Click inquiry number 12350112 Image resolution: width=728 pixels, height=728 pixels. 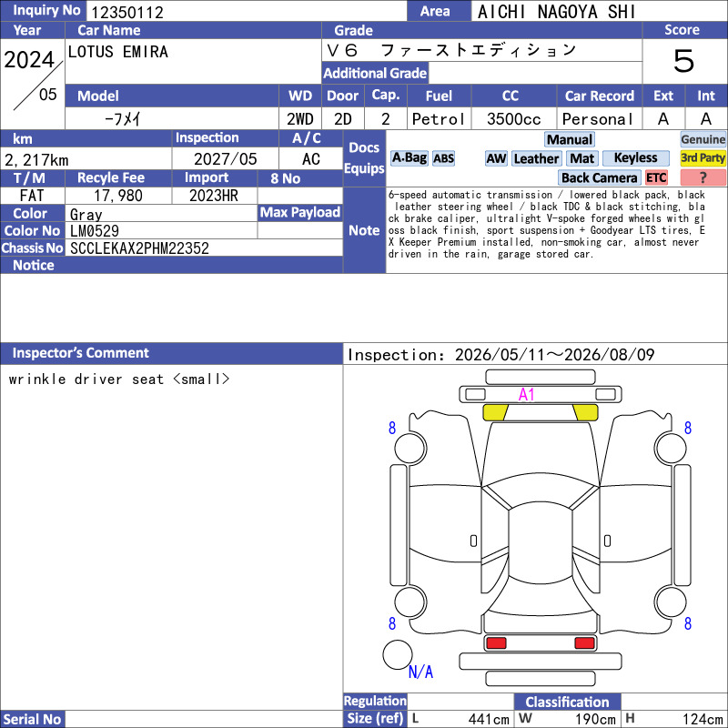click(x=127, y=13)
